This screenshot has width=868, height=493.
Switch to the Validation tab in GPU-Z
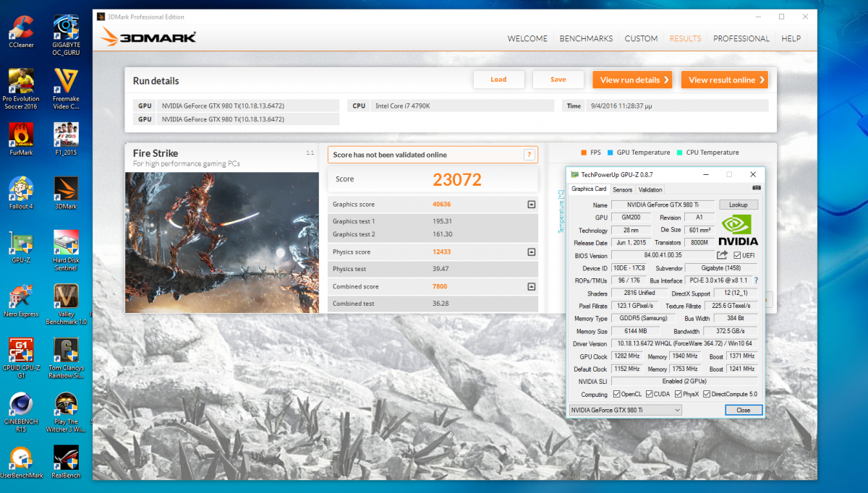pyautogui.click(x=650, y=190)
